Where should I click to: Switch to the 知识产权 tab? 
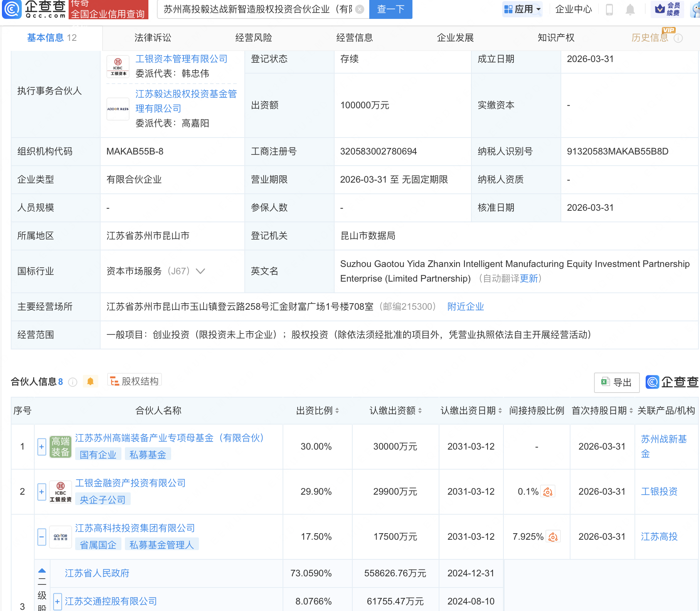555,37
